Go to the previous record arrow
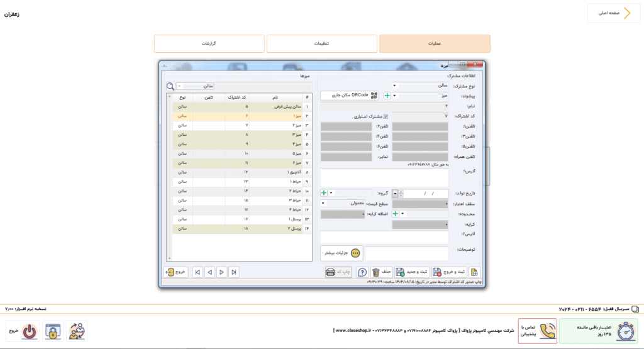Viewport: 644px width, 349px height. click(x=210, y=272)
